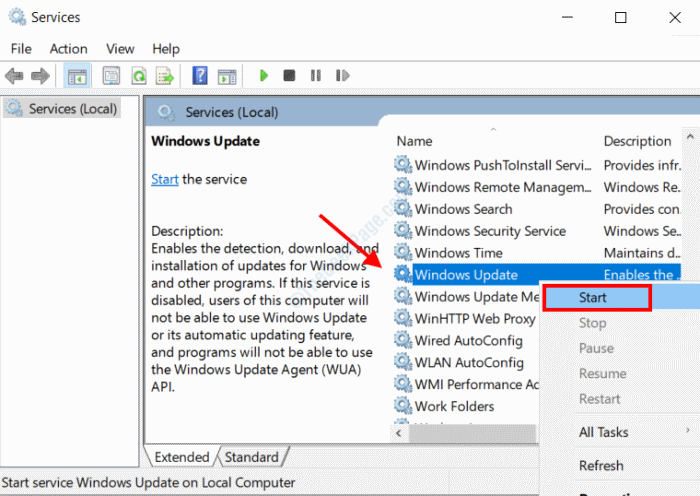Go forward with the toolbar Forward arrow
This screenshot has width=700, height=496.
[40, 76]
